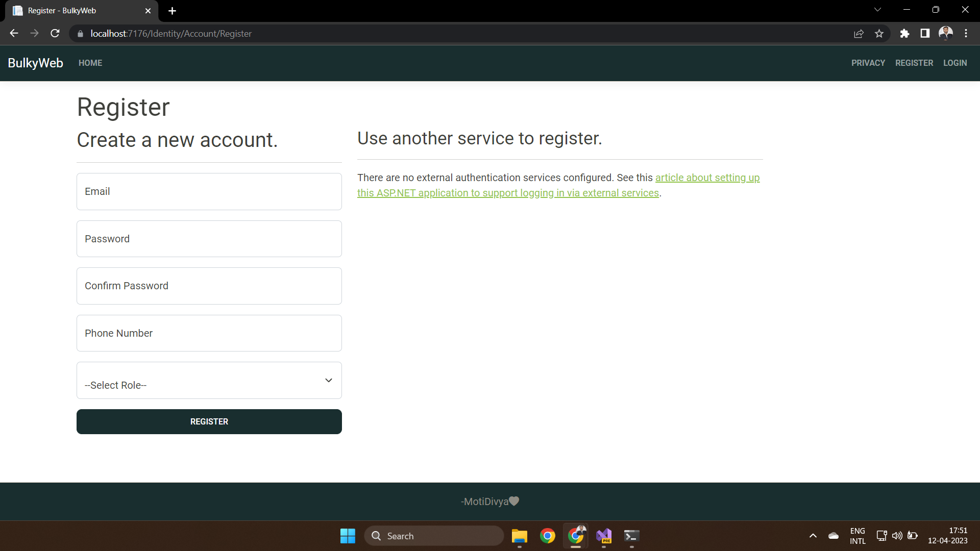Click inside the Email input field
The width and height of the screenshot is (980, 551).
[209, 191]
